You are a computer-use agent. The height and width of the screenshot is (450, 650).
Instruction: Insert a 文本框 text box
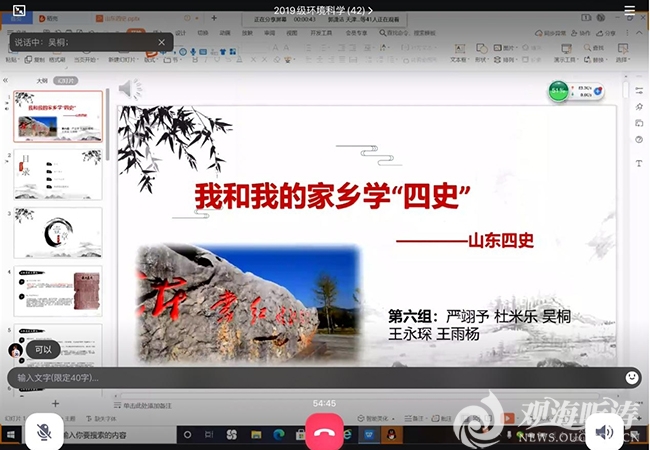tap(459, 53)
